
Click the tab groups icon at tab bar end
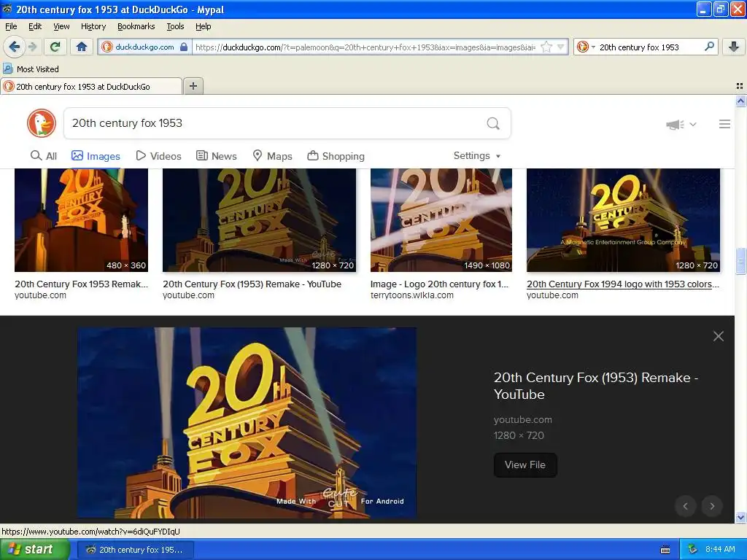pyautogui.click(x=740, y=86)
